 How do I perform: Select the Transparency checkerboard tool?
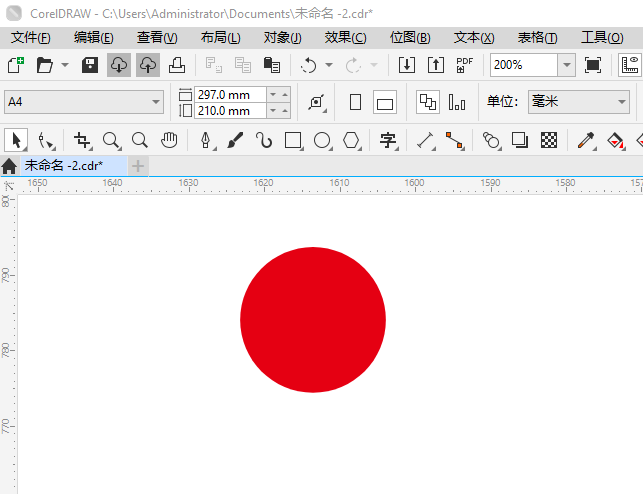[x=549, y=140]
